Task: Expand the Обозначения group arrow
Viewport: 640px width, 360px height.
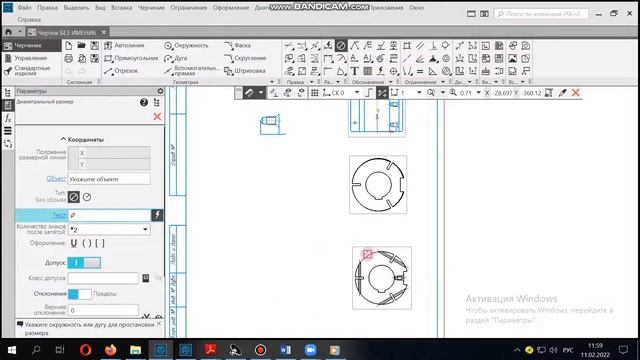Action: [390, 82]
